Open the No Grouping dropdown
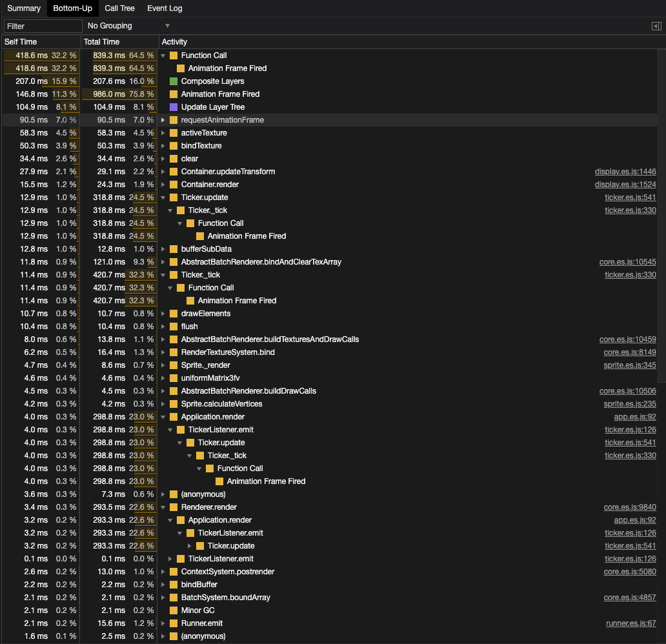Image resolution: width=666 pixels, height=644 pixels. (x=128, y=26)
